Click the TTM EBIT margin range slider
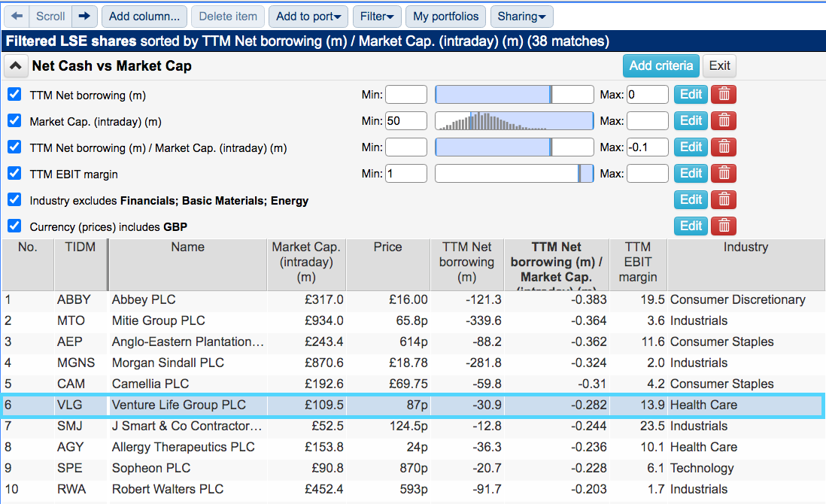The width and height of the screenshot is (826, 504). point(514,174)
